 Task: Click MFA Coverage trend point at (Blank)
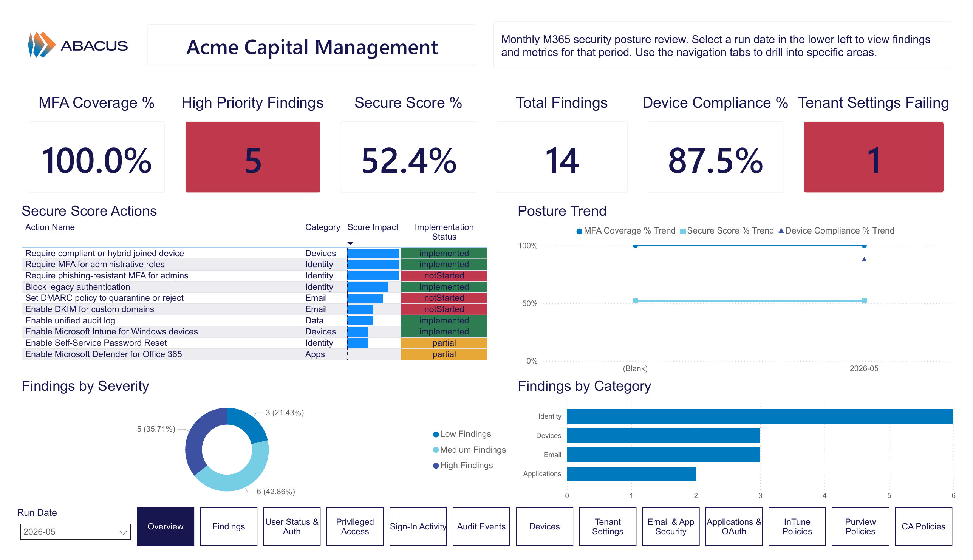tap(635, 246)
